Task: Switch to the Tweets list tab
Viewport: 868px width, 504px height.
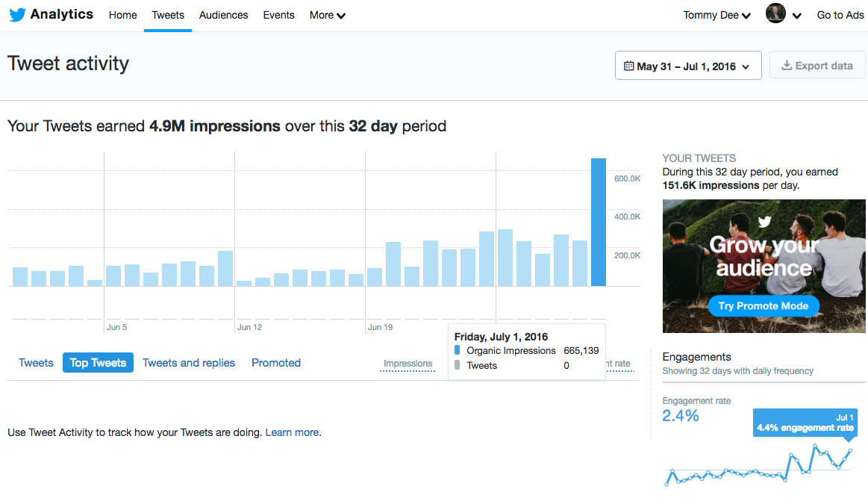Action: 36,363
